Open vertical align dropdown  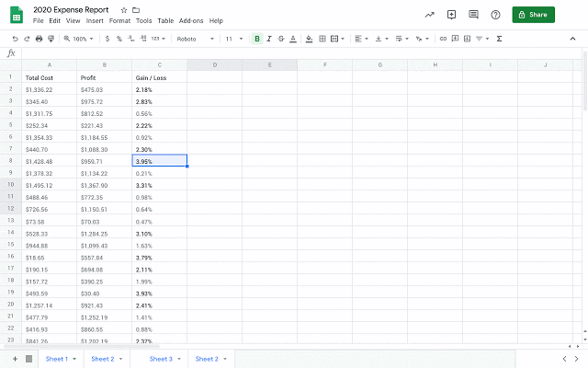tap(382, 39)
